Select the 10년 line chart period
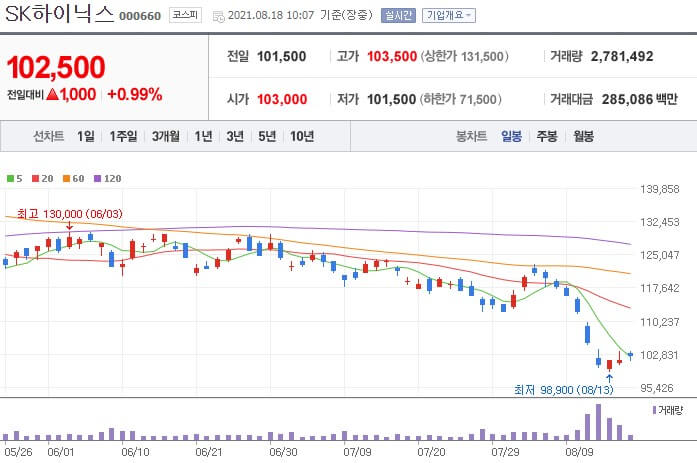 point(302,136)
